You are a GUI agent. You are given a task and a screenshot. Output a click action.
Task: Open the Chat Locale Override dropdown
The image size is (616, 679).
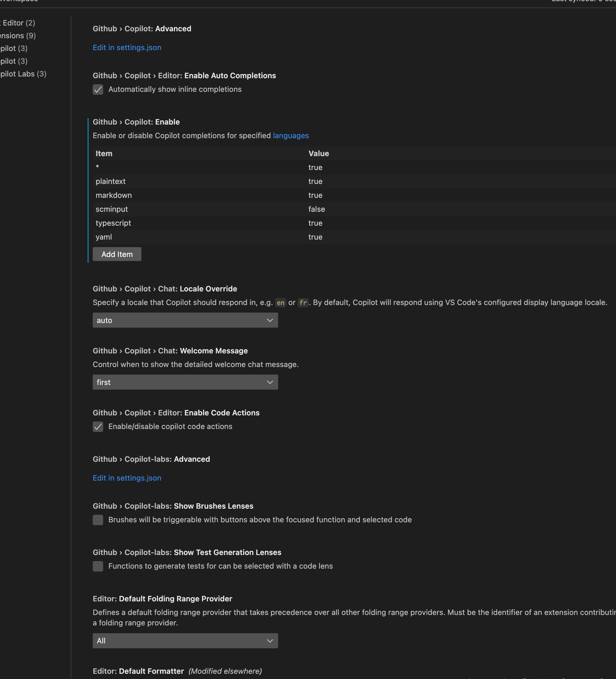[x=185, y=320]
